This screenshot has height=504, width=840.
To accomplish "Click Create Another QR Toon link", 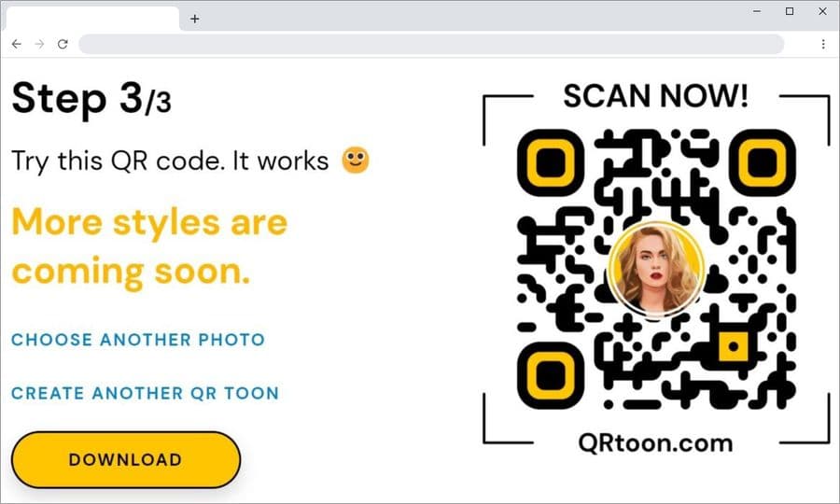I will (146, 393).
